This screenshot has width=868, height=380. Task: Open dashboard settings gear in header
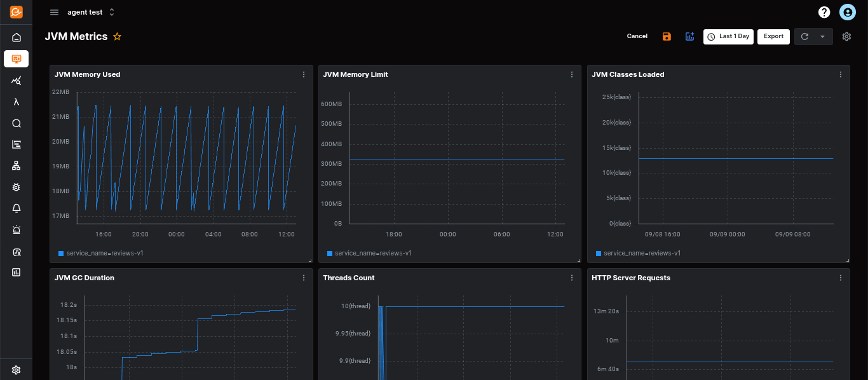pyautogui.click(x=846, y=37)
